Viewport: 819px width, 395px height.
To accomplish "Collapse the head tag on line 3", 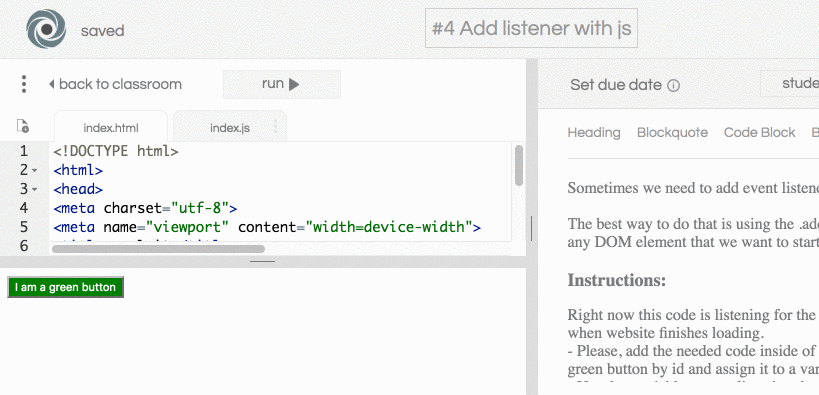I will pos(35,189).
